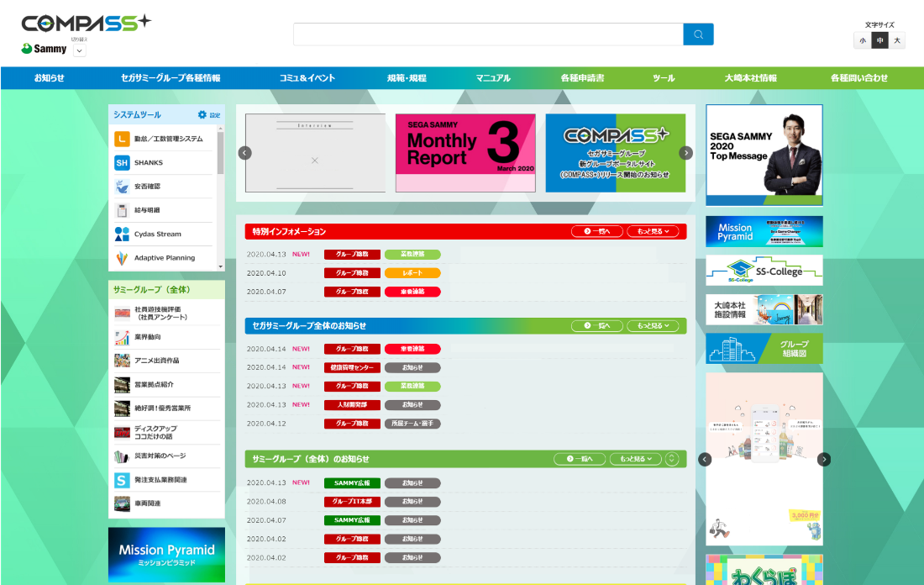The width and height of the screenshot is (924, 585).
Task: Open the COMPASS+ release notice banner
Action: pos(616,153)
